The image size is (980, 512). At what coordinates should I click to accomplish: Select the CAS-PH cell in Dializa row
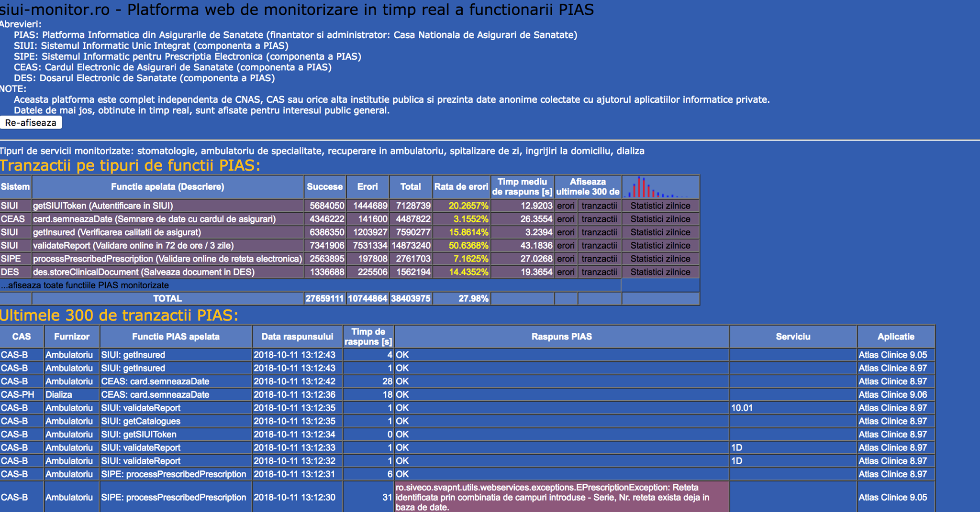(x=22, y=395)
